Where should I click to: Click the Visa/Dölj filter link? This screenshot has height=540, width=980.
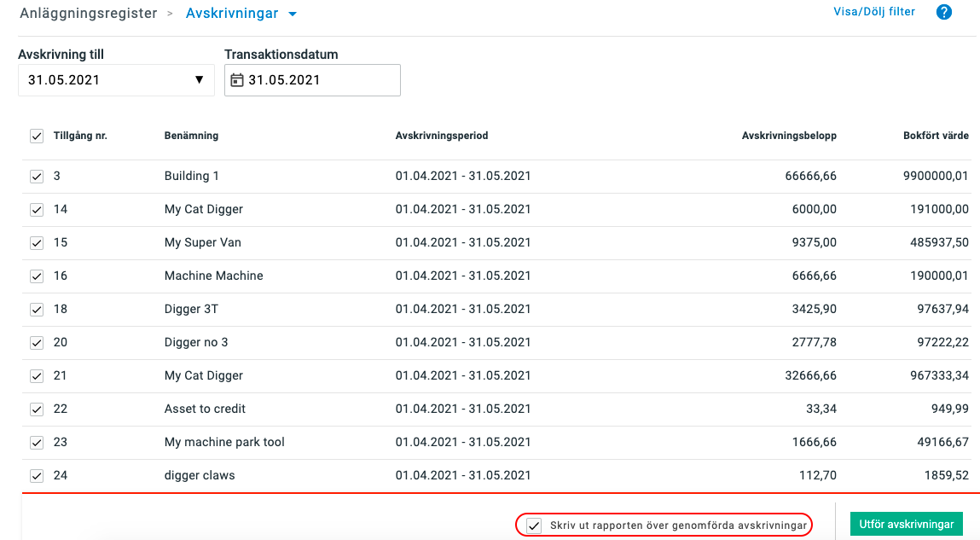tap(873, 12)
